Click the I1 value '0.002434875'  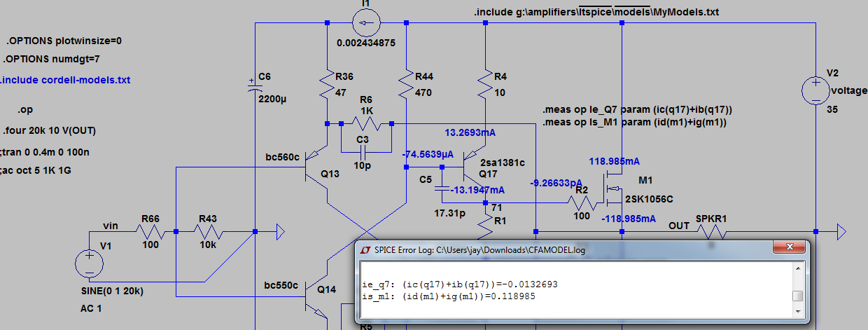coord(366,43)
